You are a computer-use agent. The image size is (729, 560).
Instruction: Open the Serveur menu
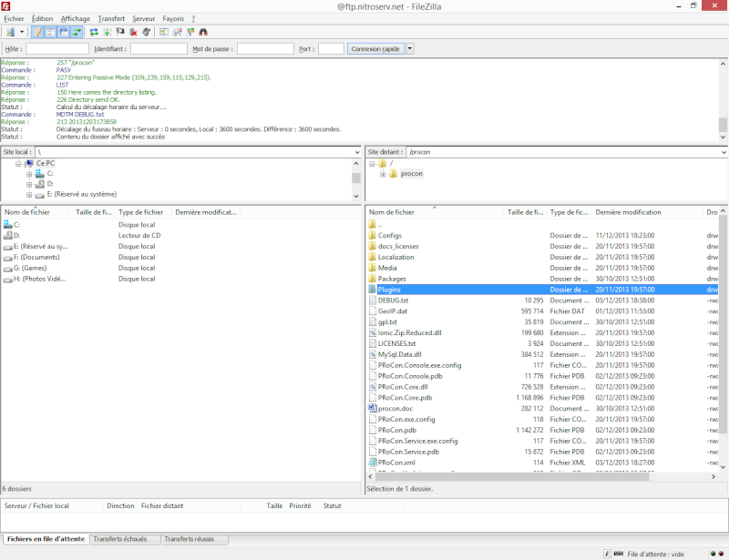(143, 18)
